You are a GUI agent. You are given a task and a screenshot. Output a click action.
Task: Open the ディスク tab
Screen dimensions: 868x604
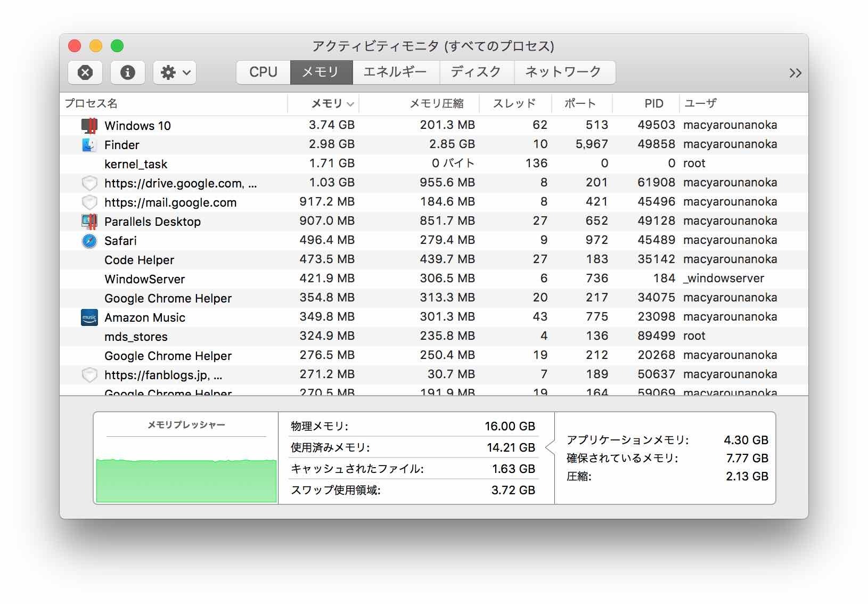[477, 72]
